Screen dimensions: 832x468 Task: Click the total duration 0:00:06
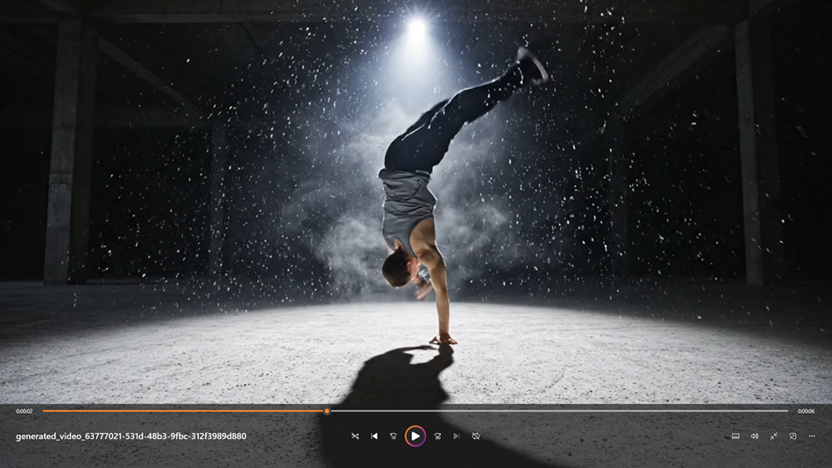coord(806,411)
